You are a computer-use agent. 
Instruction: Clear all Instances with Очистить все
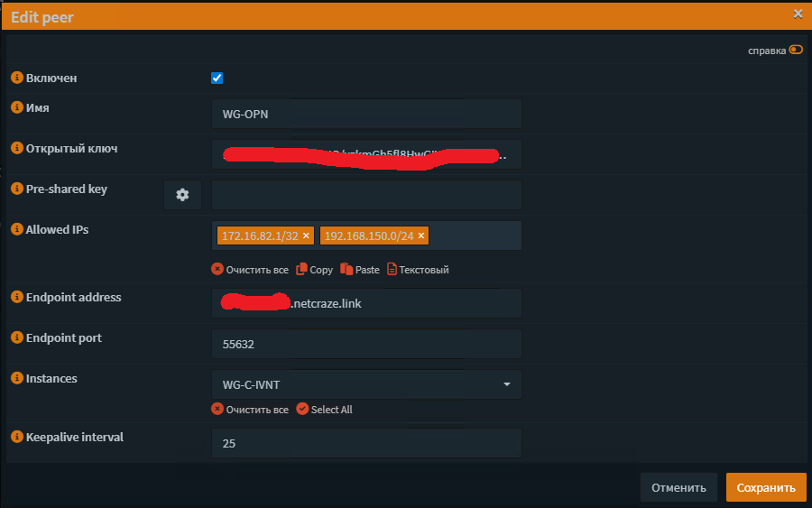tap(217, 409)
